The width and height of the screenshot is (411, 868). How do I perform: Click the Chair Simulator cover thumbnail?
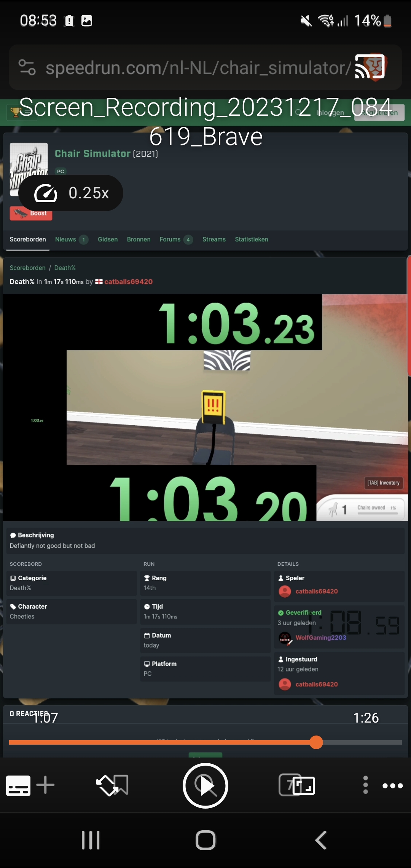click(x=29, y=169)
